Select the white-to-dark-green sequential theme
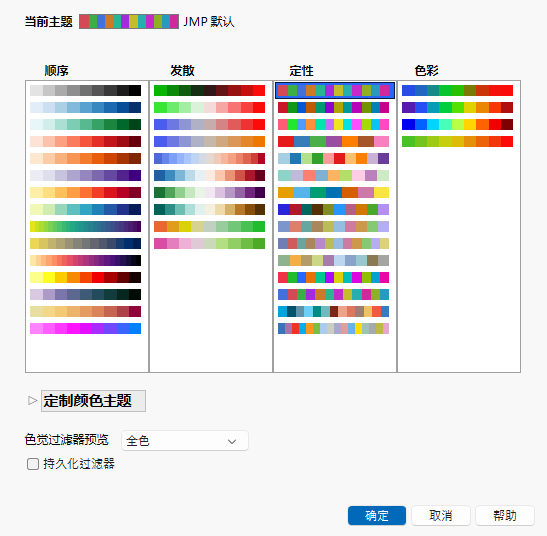Image resolution: width=547 pixels, height=536 pixels. pos(85,125)
